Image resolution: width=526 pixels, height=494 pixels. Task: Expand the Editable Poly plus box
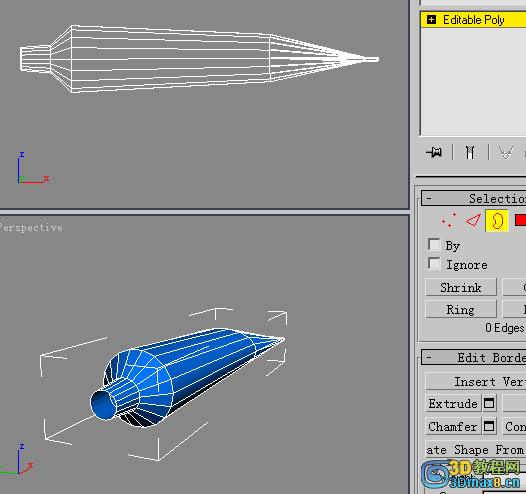[431, 19]
